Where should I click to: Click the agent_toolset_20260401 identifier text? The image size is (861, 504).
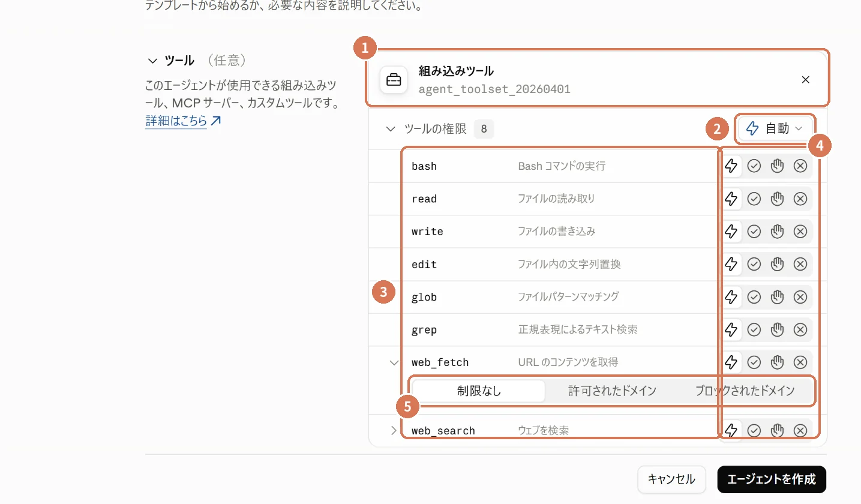coord(494,89)
